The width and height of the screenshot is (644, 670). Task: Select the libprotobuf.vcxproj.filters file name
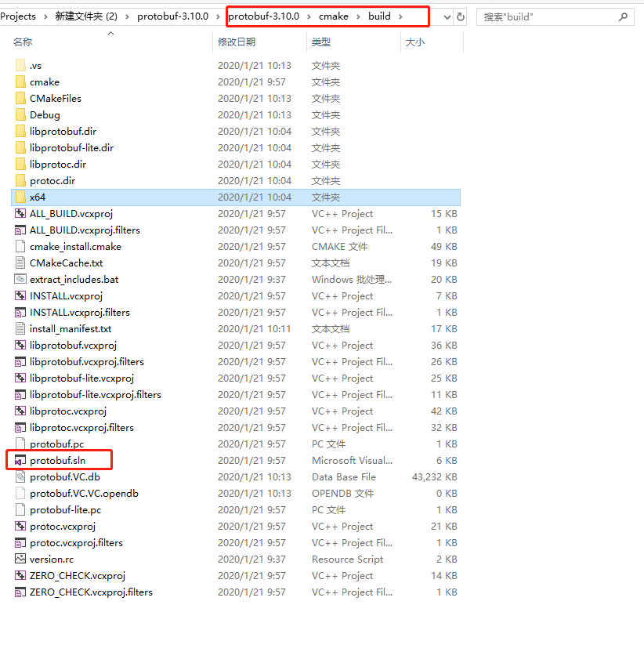tap(87, 361)
